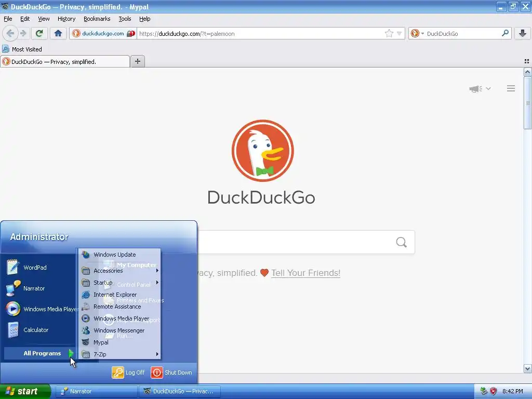
Task: Open the View menu
Action: 44,19
